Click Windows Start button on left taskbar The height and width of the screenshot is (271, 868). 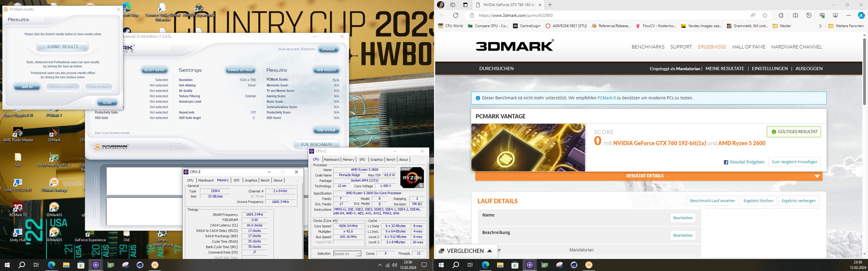pyautogui.click(x=7, y=265)
